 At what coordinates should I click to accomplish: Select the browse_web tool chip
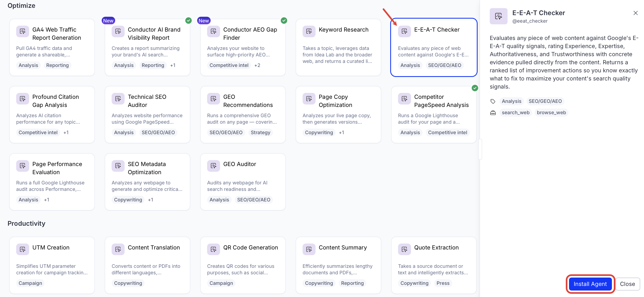(551, 113)
